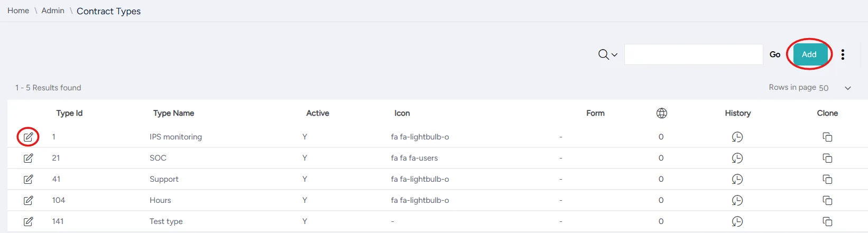Sort by Type Name column header

tap(173, 113)
